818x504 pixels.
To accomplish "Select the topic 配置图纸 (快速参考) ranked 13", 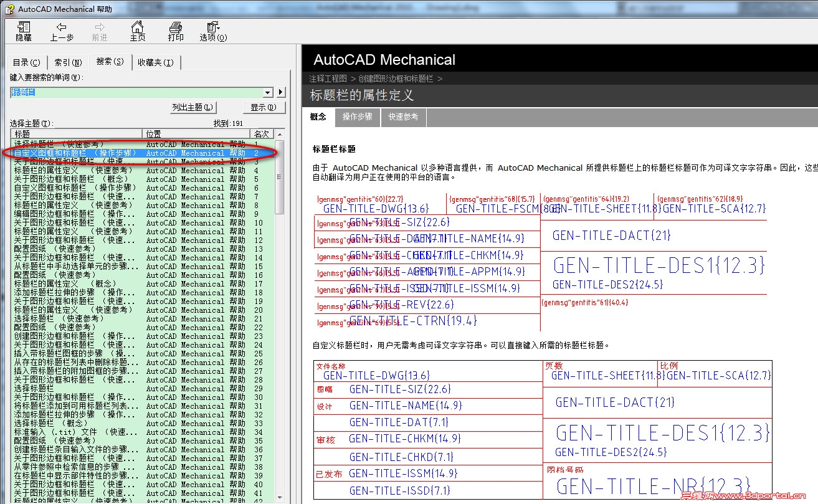I will tap(143, 249).
